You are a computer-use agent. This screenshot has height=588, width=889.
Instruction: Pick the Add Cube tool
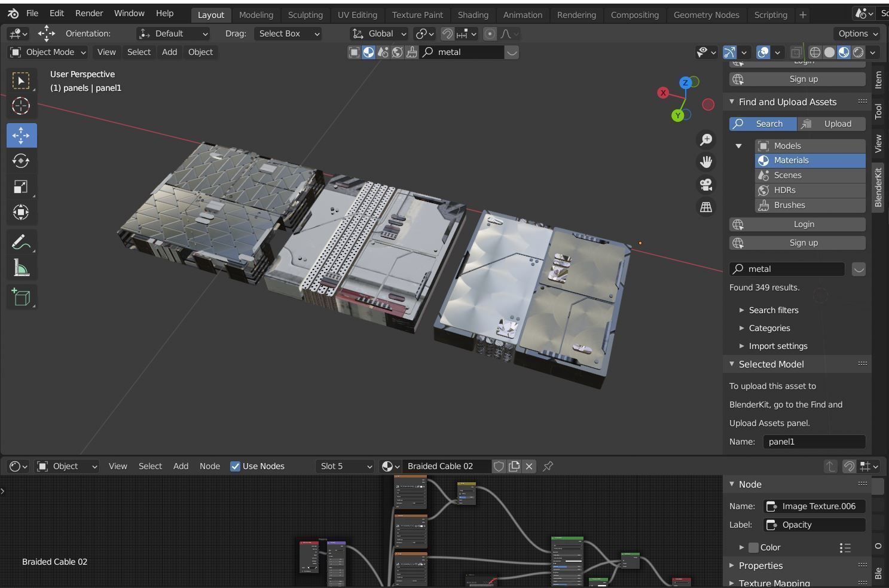coord(21,297)
